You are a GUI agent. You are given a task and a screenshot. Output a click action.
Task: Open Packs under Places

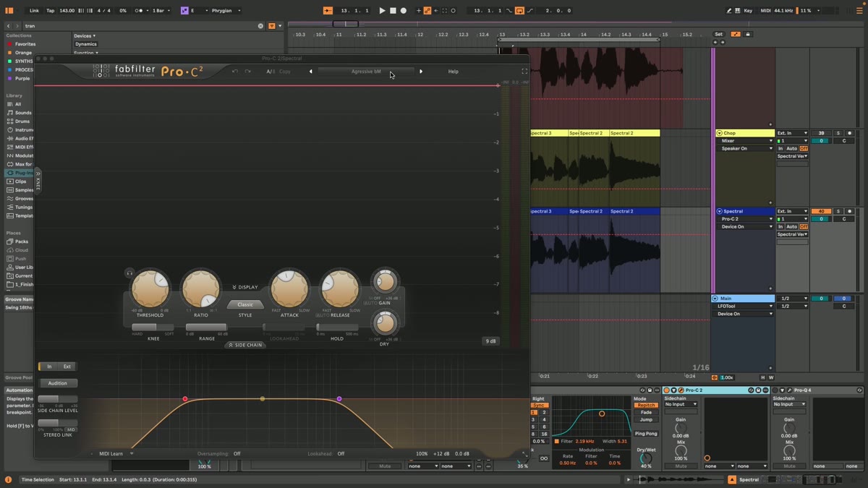(x=22, y=241)
